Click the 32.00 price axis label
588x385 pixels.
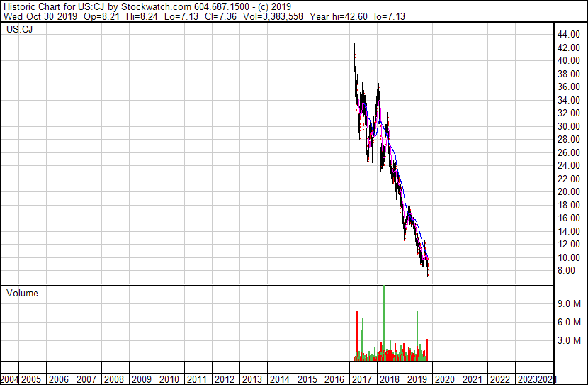568,113
